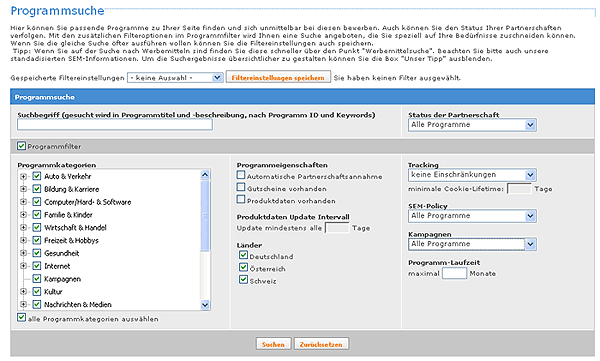The height and width of the screenshot is (361, 600).
Task: Click the Programmsuche page title
Action: pos(57,11)
